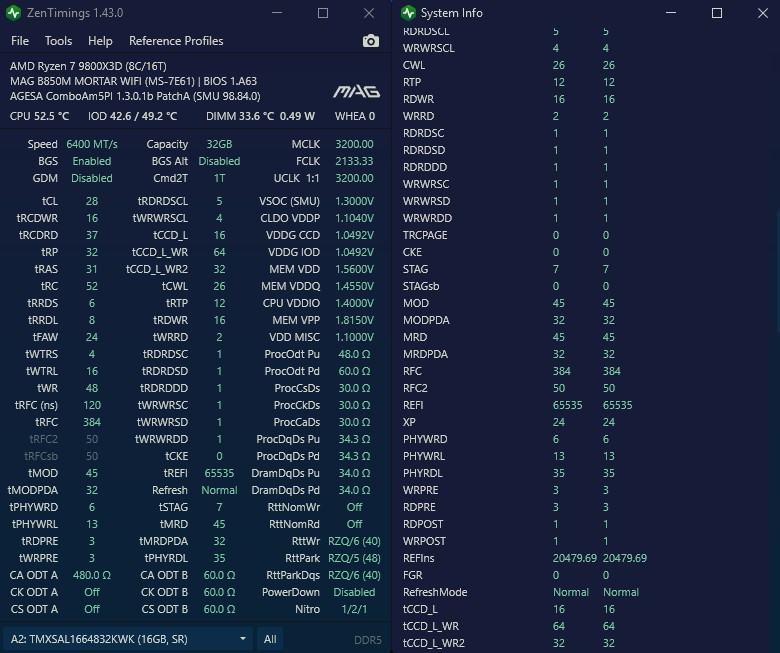Screen dimensions: 780x653
Task: Click the DDR5 memory type label
Action: pyautogui.click(x=368, y=640)
